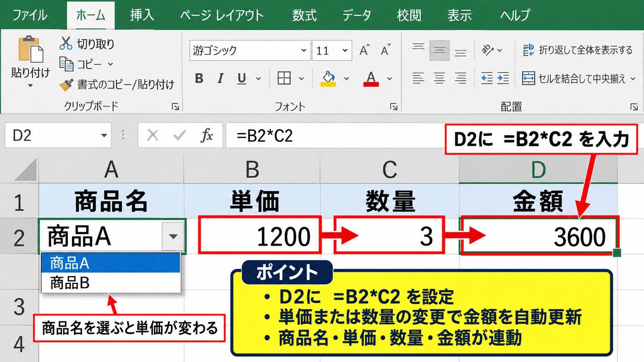Toggle Italic formatting
Screen dimensions: 644x362
220,78
